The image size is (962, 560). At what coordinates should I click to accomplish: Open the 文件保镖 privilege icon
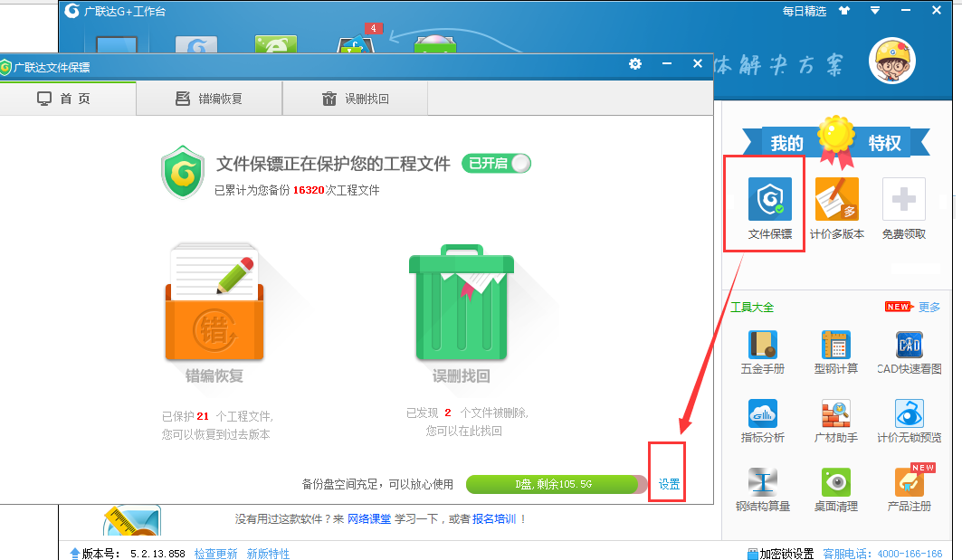pyautogui.click(x=770, y=199)
